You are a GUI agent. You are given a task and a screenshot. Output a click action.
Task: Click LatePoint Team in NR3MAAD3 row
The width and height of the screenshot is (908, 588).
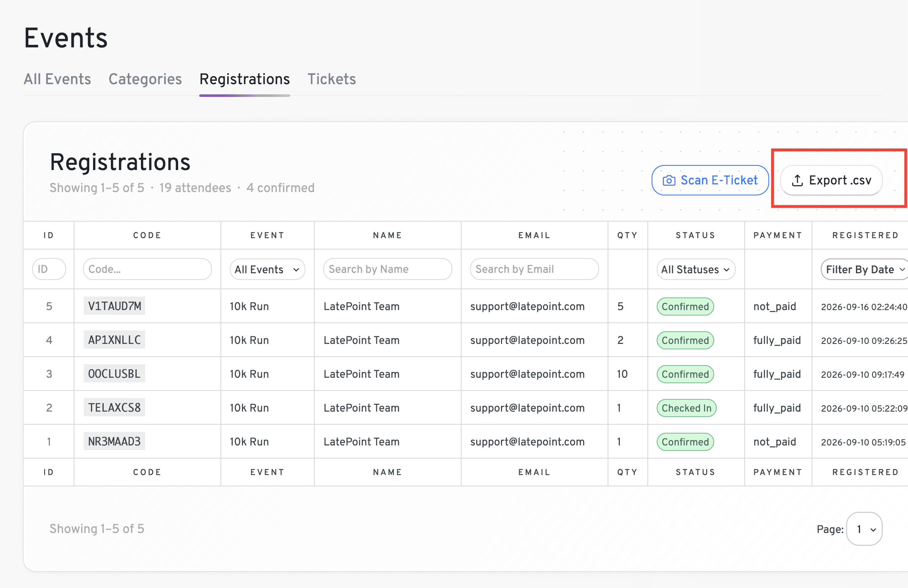(x=361, y=442)
